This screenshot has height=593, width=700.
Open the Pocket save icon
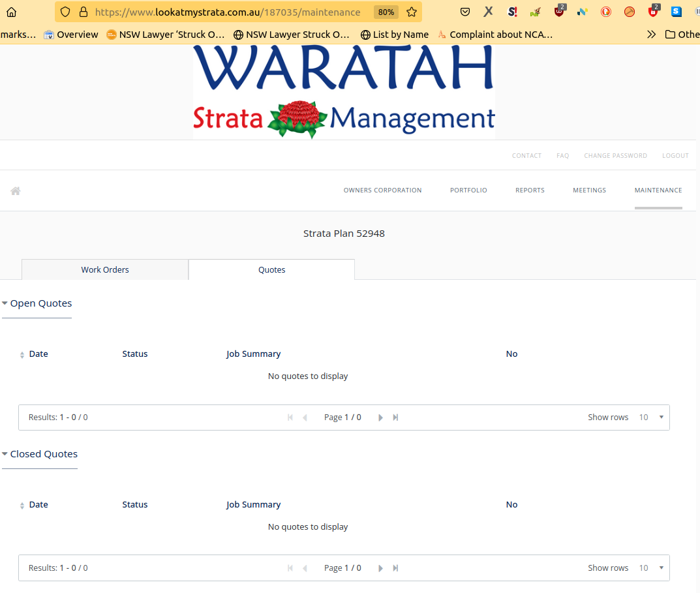coord(465,12)
